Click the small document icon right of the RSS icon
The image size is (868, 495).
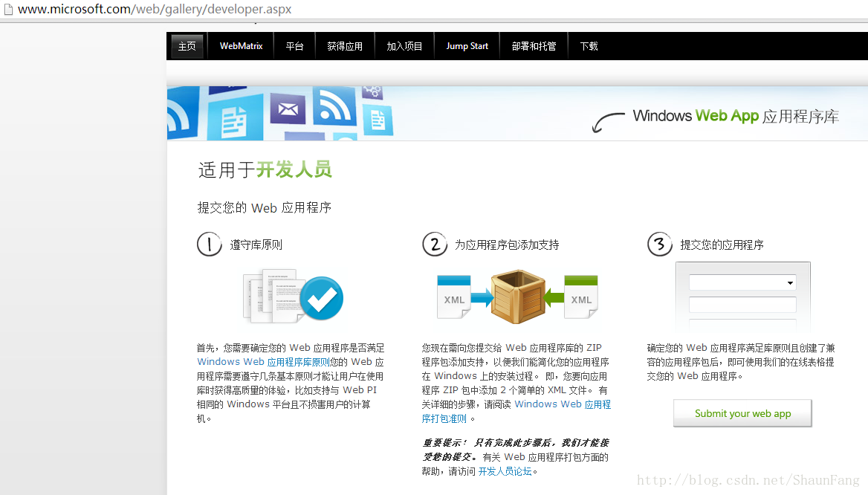(378, 120)
